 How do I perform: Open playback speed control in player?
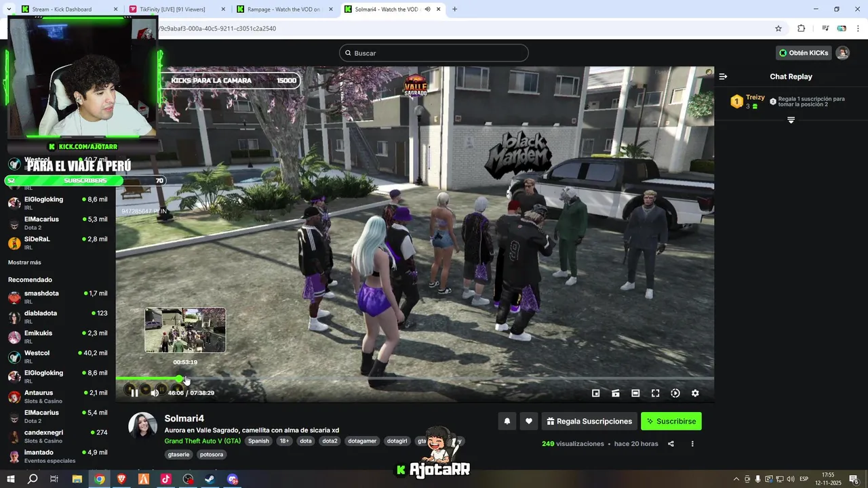pos(675,393)
